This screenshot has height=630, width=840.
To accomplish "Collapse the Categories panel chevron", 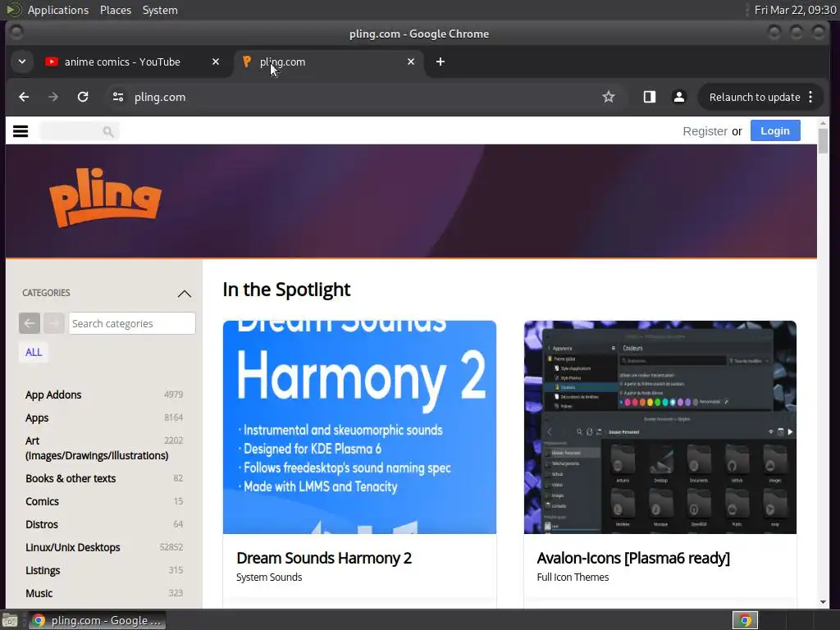I will pos(185,294).
